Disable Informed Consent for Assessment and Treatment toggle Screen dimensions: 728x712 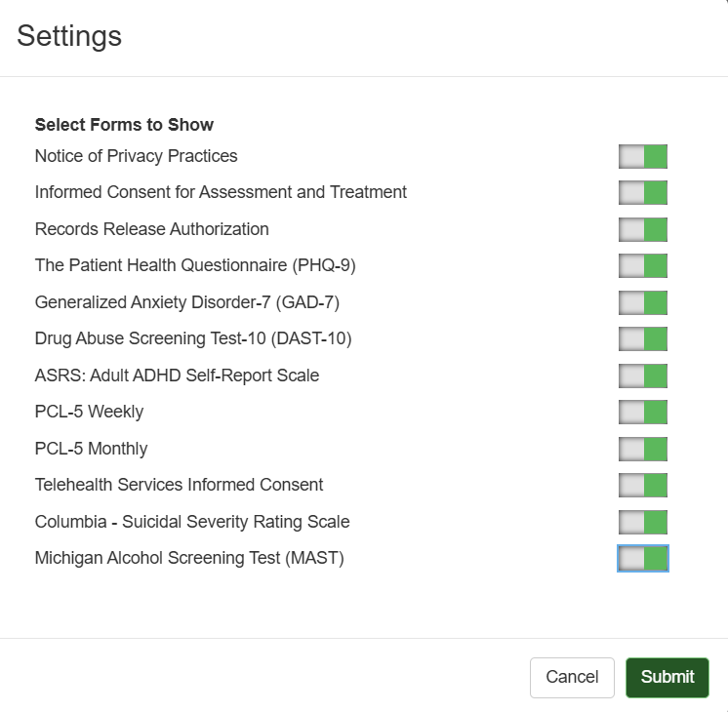(643, 193)
